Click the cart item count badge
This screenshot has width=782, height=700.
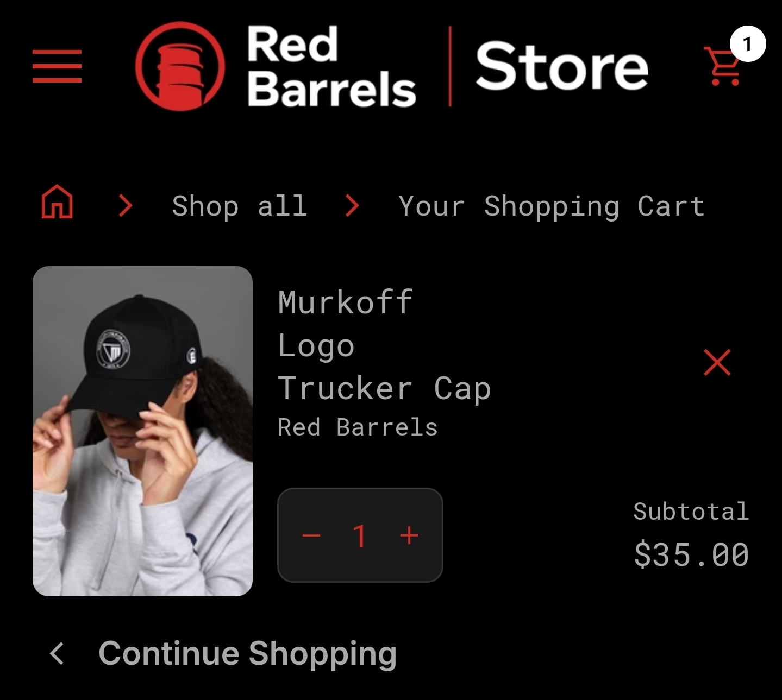748,44
